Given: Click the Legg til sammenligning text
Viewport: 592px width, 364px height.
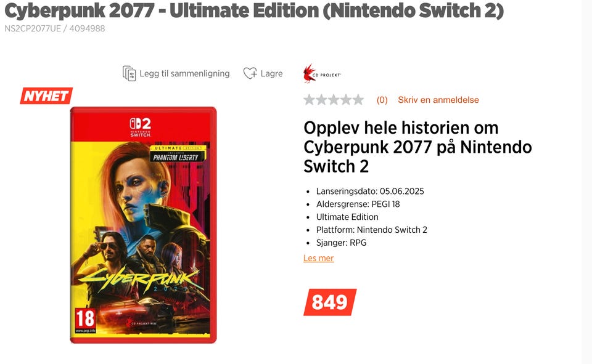Looking at the screenshot, I should (184, 73).
